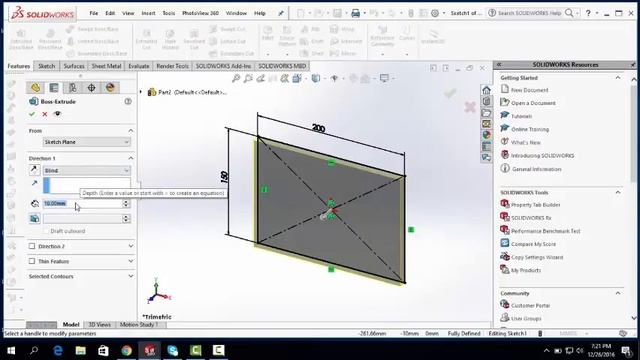Viewport: 640px width, 360px height.
Task: Open Property Tab Builder link
Action: coord(536,204)
